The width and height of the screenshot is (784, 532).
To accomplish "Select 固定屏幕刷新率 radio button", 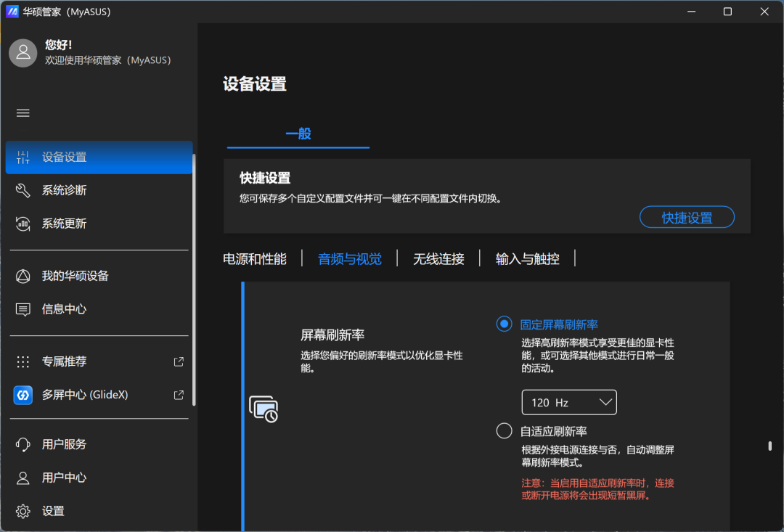I will (x=504, y=324).
